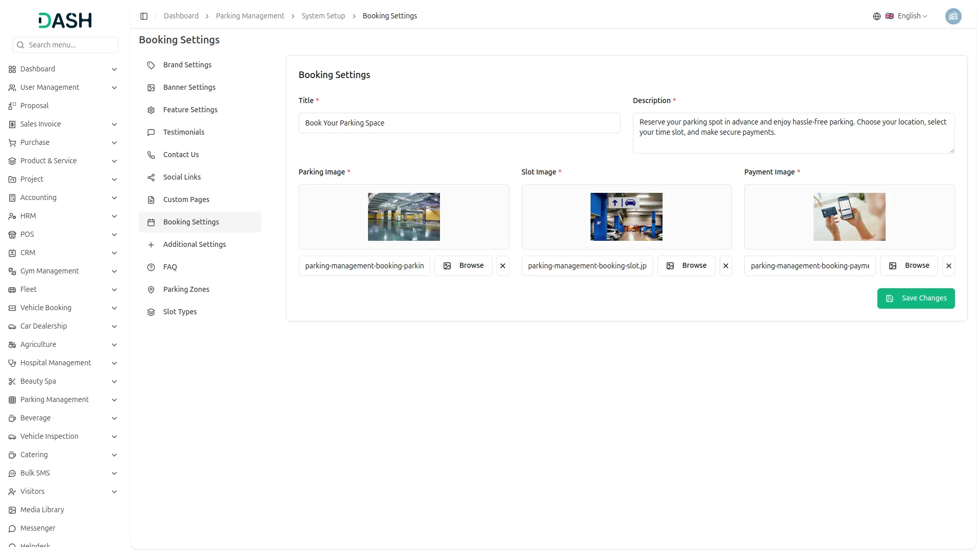Click the user avatar icon
The height and width of the screenshot is (551, 980).
point(953,16)
